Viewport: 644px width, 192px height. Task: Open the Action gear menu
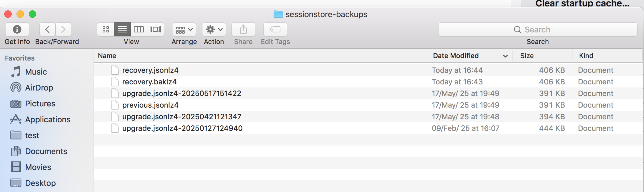point(214,29)
